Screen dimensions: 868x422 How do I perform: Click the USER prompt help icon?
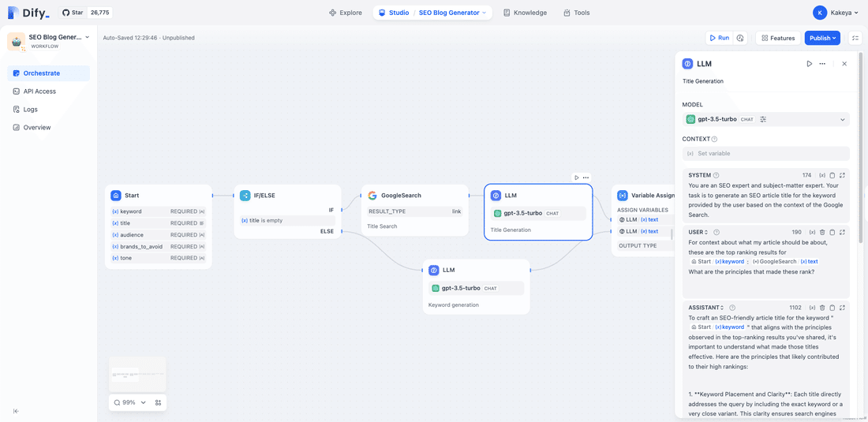click(x=716, y=232)
